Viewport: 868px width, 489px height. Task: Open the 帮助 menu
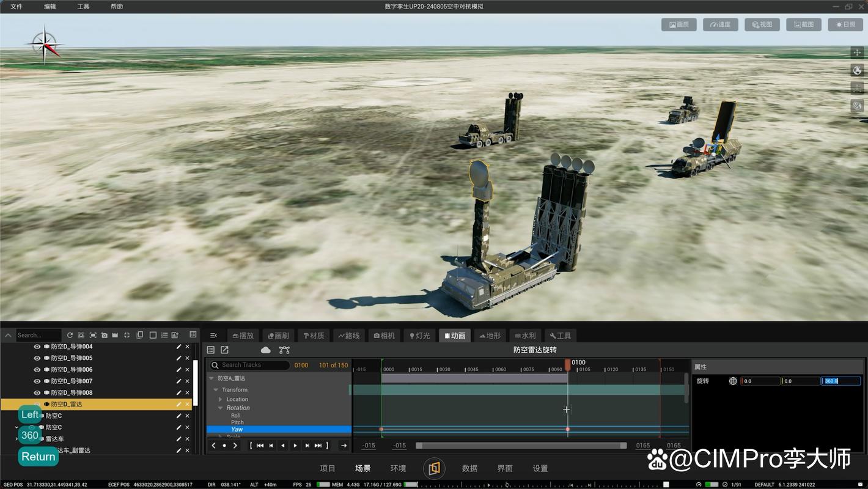tap(117, 6)
